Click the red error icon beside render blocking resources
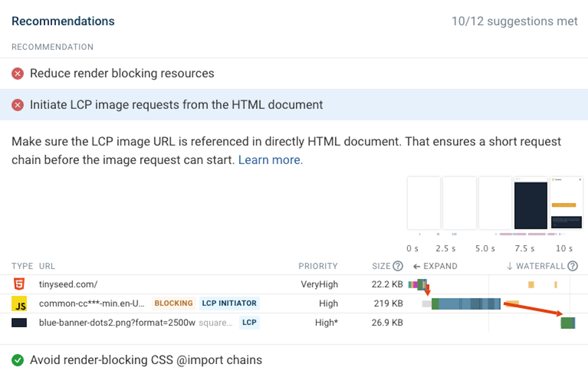This screenshot has width=588, height=374. pyautogui.click(x=17, y=73)
